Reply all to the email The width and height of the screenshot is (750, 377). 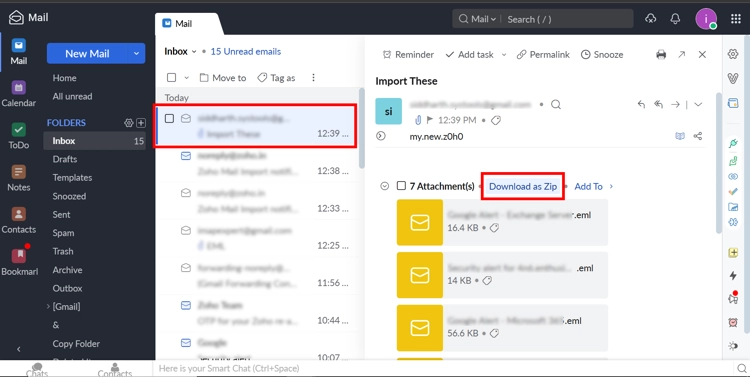click(659, 104)
